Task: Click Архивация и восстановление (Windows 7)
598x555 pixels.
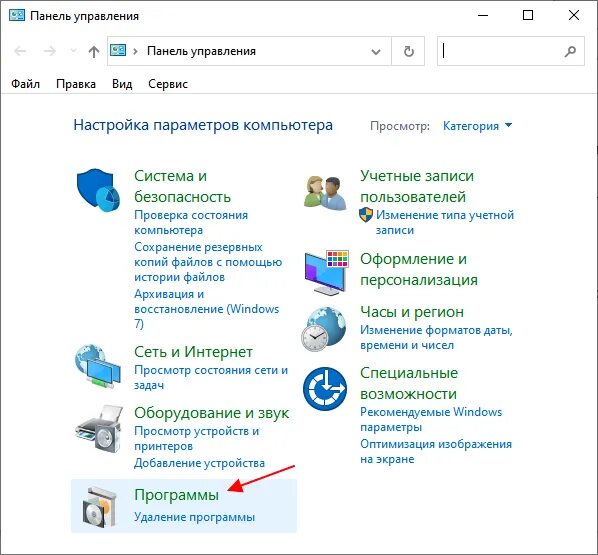Action: click(206, 309)
